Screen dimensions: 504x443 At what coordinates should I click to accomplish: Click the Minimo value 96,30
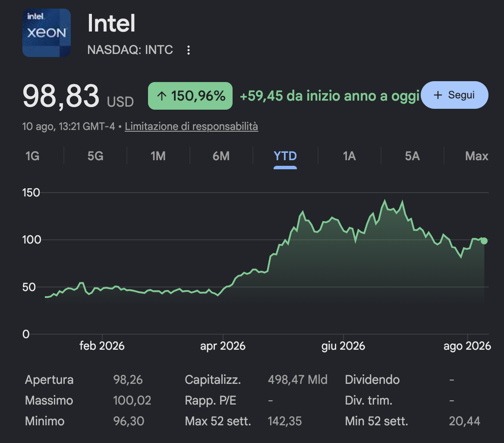click(x=129, y=421)
